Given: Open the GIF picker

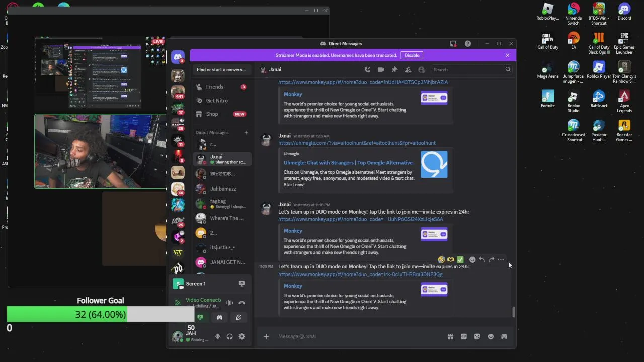Looking at the screenshot, I should [x=464, y=336].
